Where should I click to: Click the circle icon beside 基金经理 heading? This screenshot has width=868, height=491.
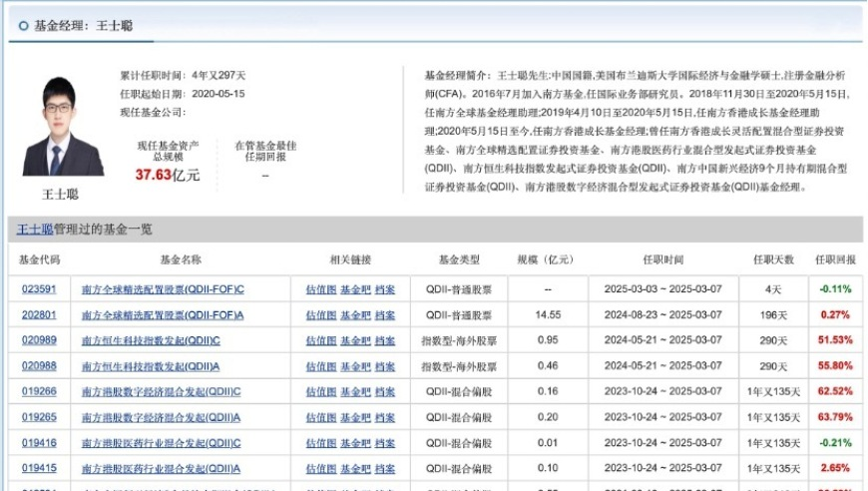(x=23, y=26)
